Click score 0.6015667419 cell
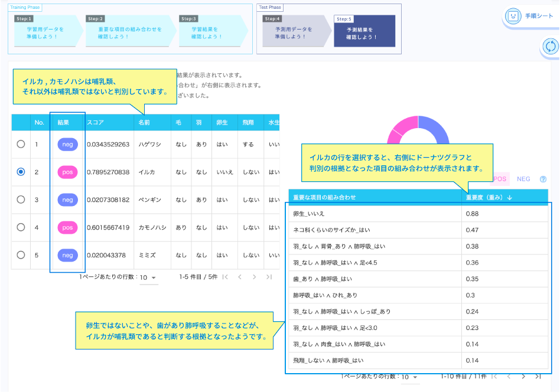 108,227
